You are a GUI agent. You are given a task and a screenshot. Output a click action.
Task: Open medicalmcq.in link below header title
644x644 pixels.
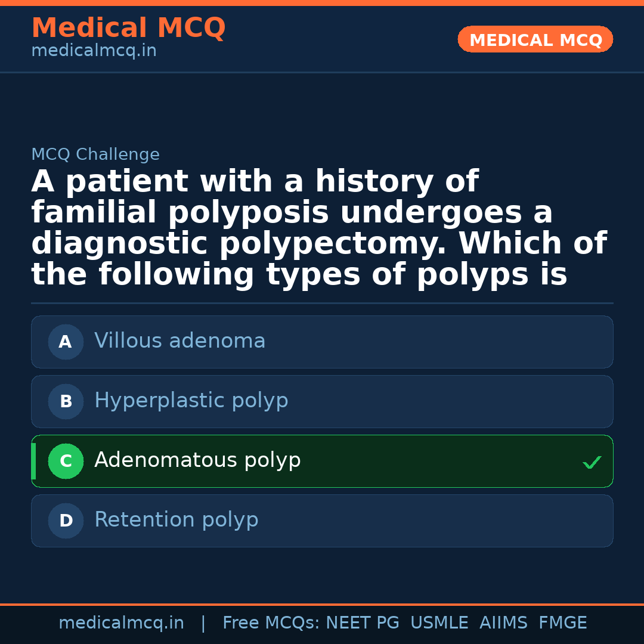94,51
